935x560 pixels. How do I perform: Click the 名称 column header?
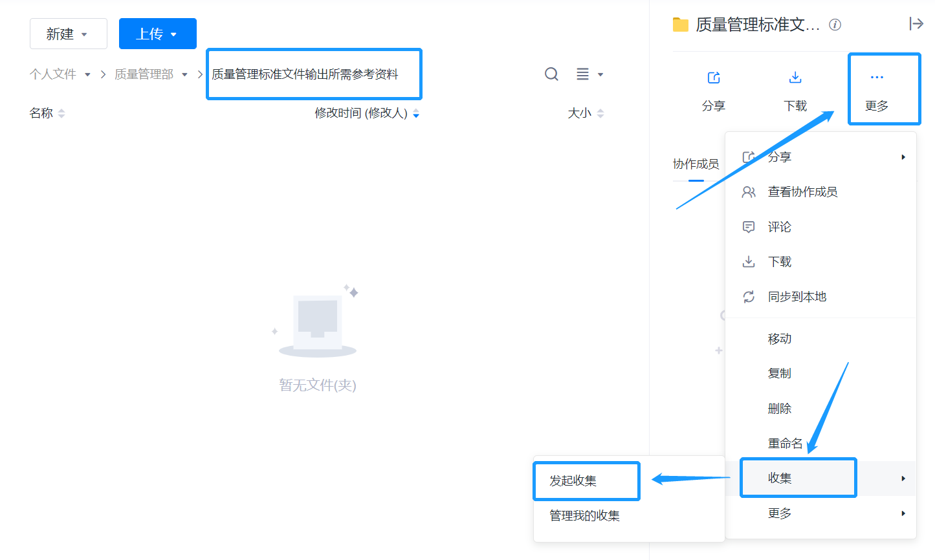click(x=41, y=113)
